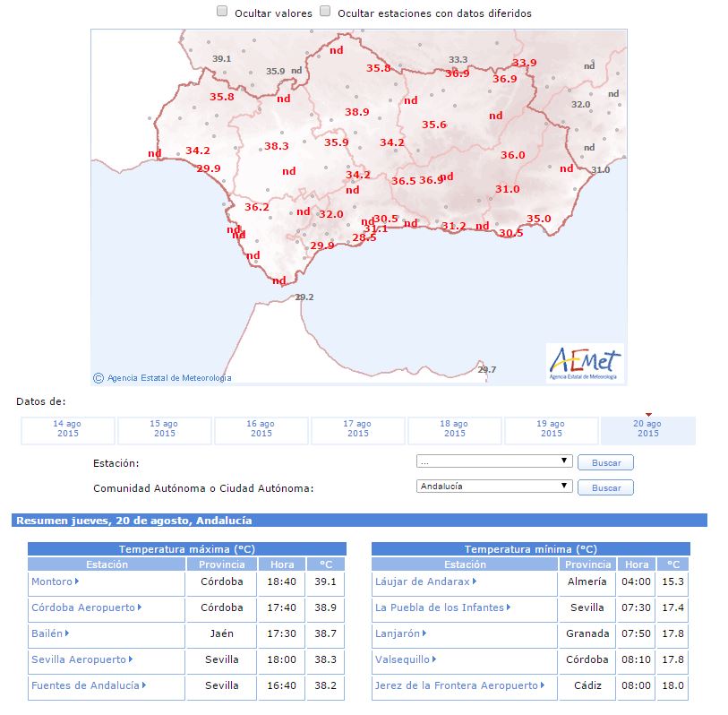Click the 38.9 temperature value on map
Screen dimensions: 728x715
point(357,113)
